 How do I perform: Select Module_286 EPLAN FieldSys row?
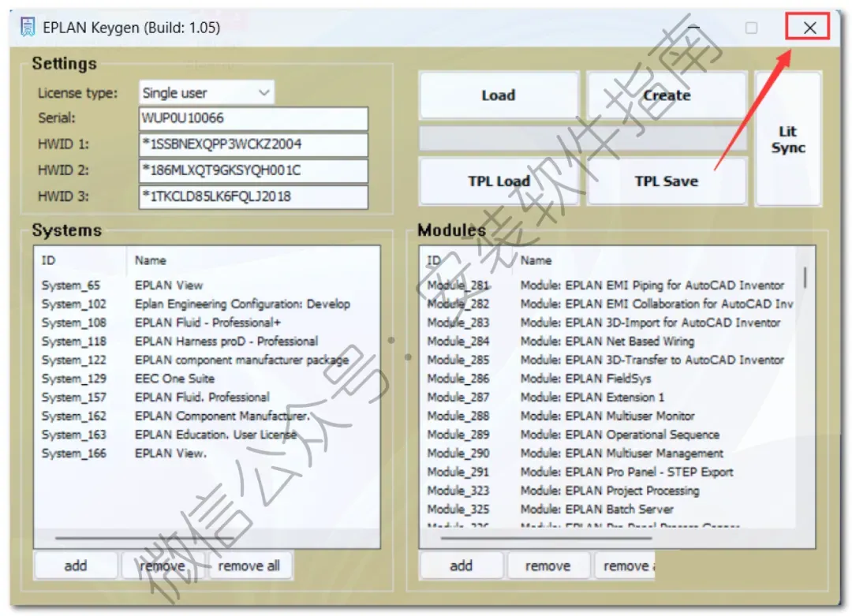tap(608, 379)
